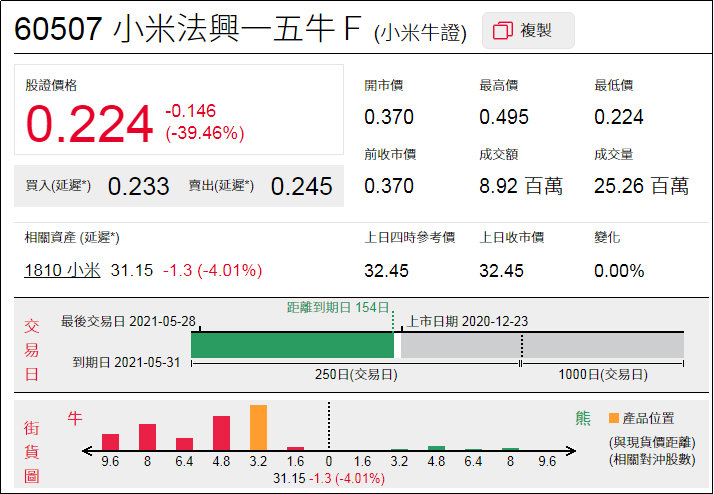Click the grey elapsed section of timeline
Viewport: 714px width, 494px height.
pyautogui.click(x=542, y=345)
